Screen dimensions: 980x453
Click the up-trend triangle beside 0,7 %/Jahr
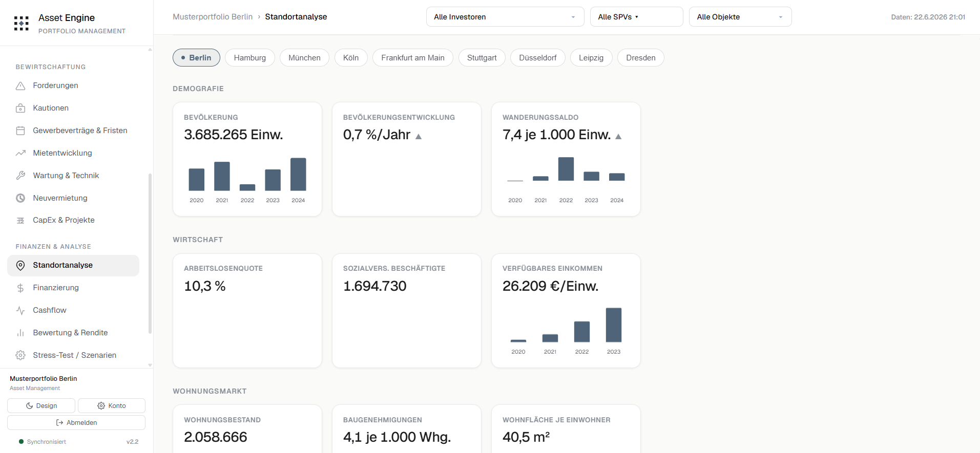(x=419, y=136)
